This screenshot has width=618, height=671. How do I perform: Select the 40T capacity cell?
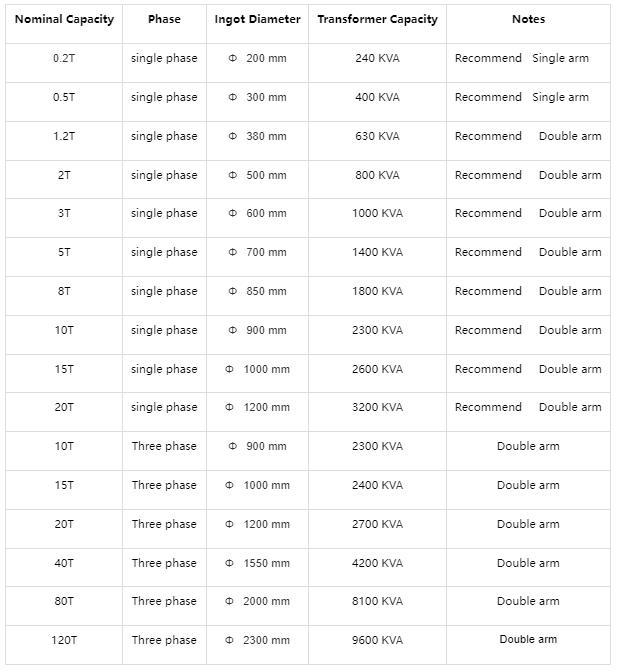64,563
